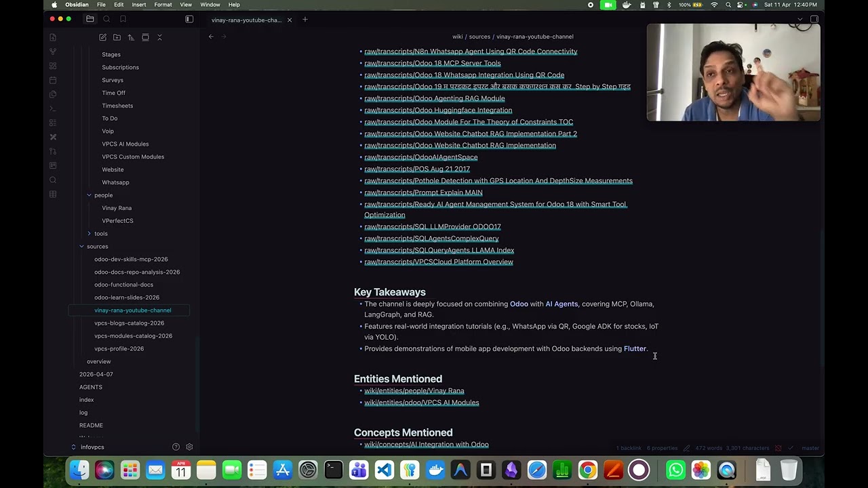The height and width of the screenshot is (488, 868).
Task: Open a new tab with plus button
Action: [x=305, y=20]
